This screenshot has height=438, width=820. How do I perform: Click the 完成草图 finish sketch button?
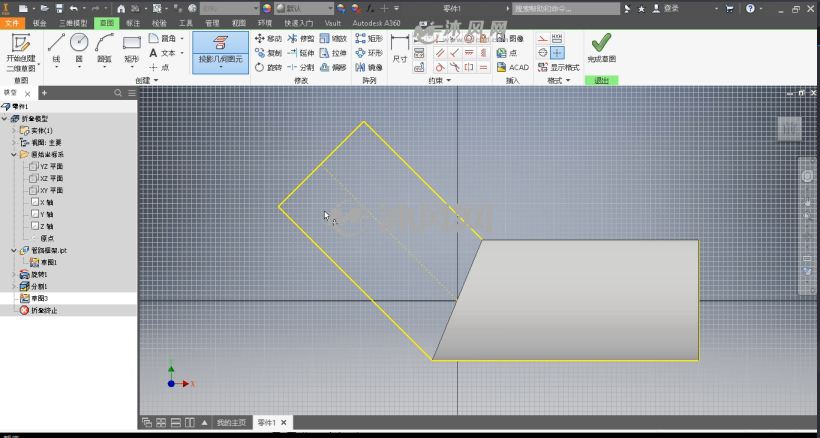601,49
